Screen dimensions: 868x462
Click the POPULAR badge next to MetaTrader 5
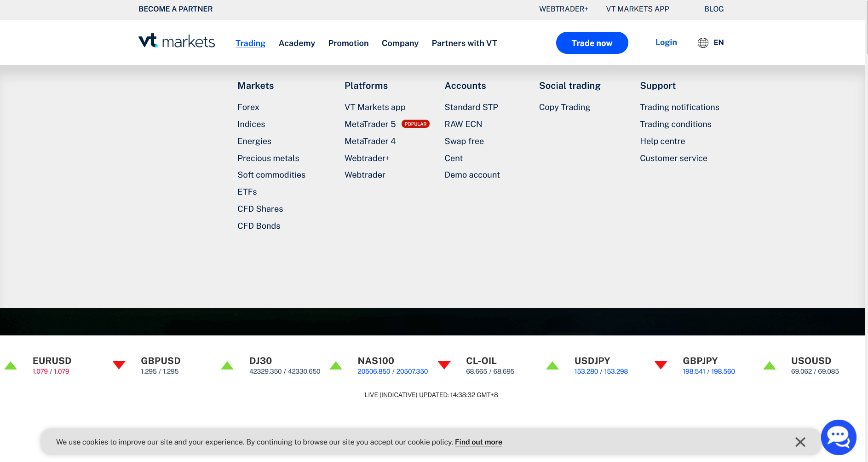(415, 124)
